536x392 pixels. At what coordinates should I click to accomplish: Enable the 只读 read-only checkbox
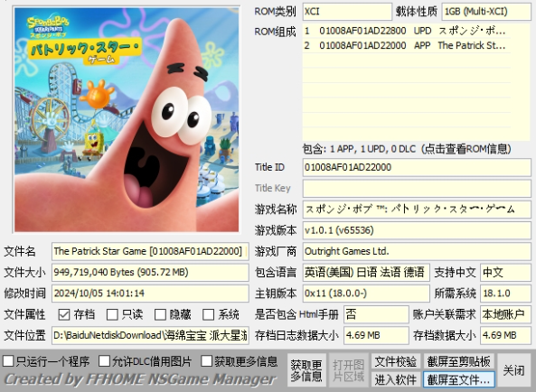point(112,314)
